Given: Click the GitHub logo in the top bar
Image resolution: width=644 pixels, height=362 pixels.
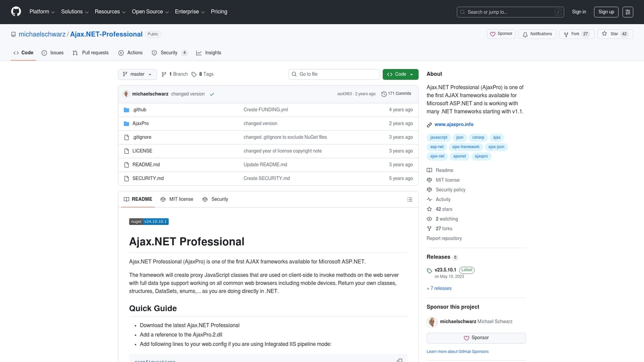Looking at the screenshot, I should click(x=16, y=12).
